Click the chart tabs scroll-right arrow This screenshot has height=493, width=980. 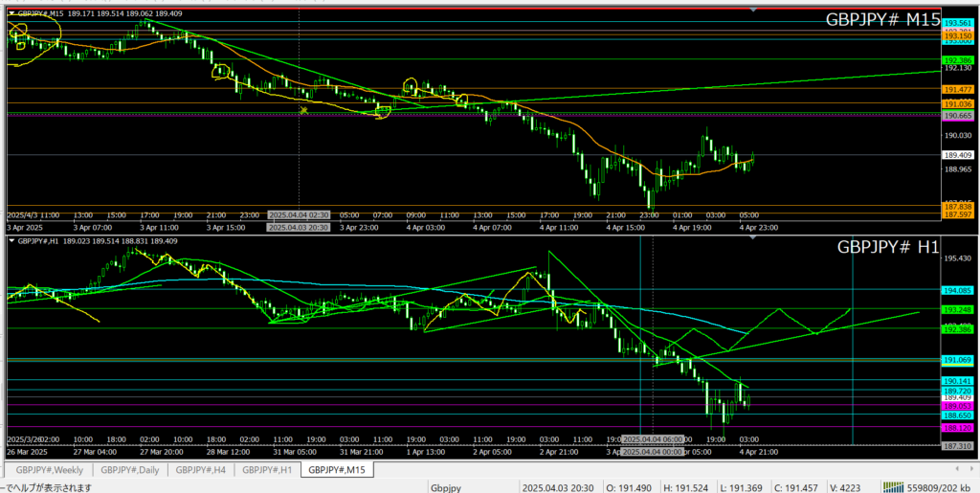coord(972,468)
